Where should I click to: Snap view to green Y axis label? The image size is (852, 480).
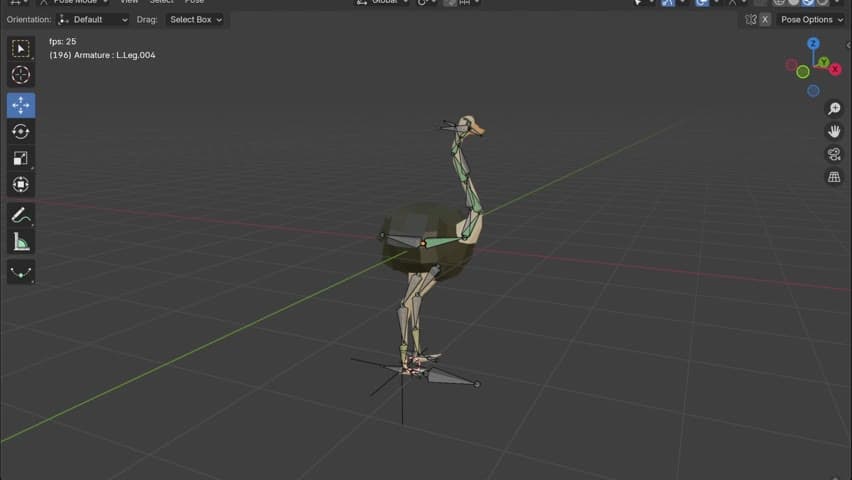tap(824, 63)
